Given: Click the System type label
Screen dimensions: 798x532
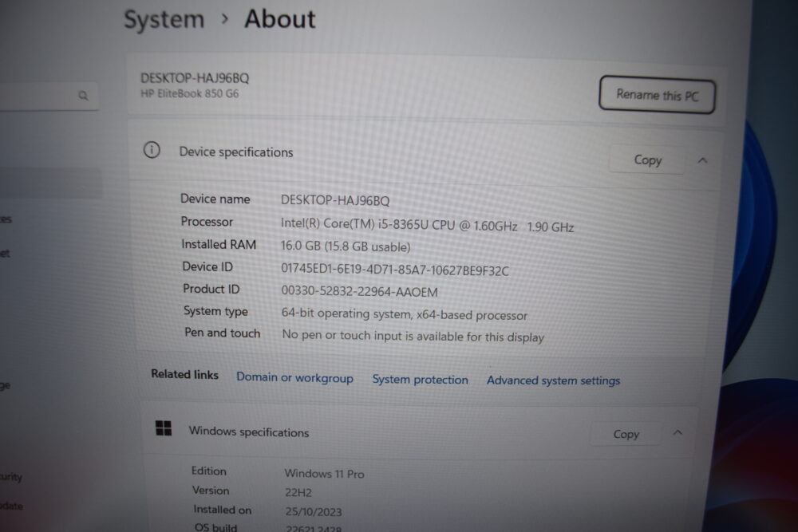Looking at the screenshot, I should pos(215,311).
